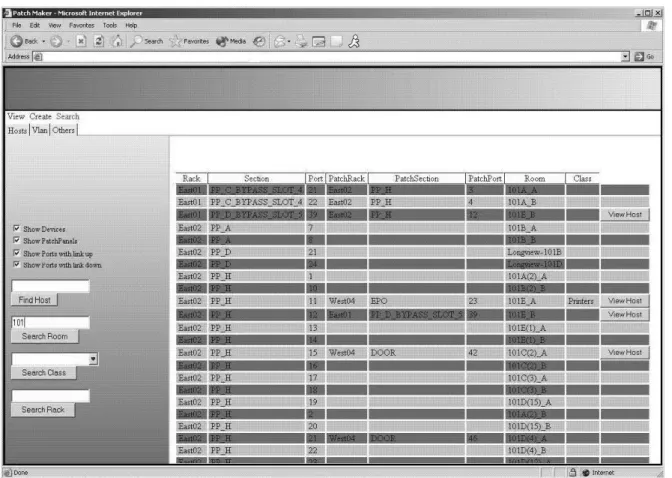
Task: Click the Rack column header
Action: coord(191,179)
